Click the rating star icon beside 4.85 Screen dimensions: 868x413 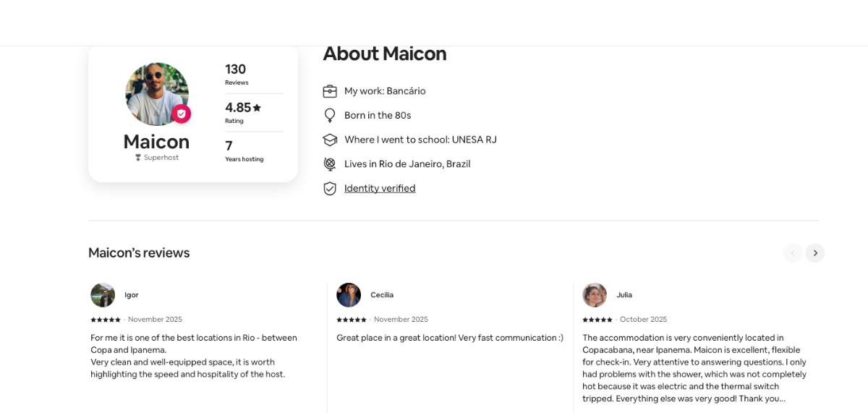(x=257, y=108)
